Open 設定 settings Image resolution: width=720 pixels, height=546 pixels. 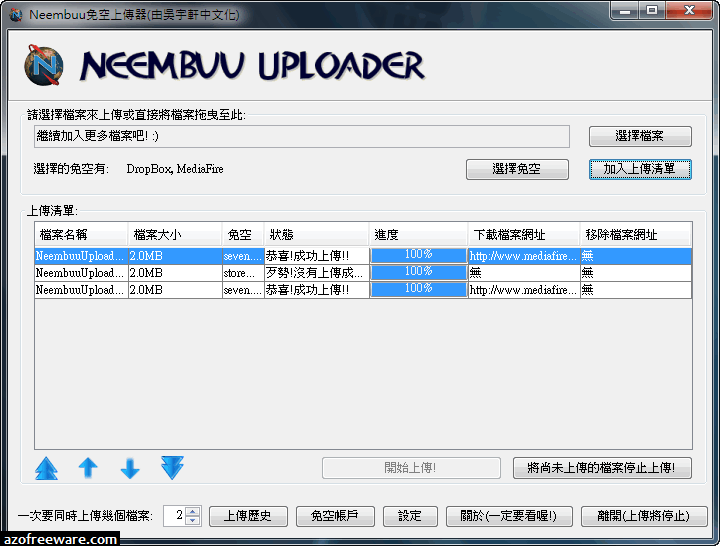click(x=410, y=516)
